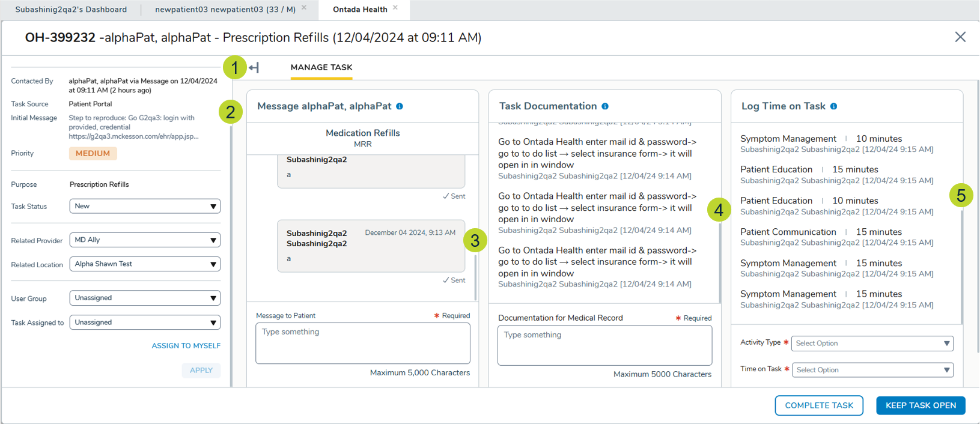980x424 pixels.
Task: Click info icon next to Task Documentation
Action: (605, 106)
